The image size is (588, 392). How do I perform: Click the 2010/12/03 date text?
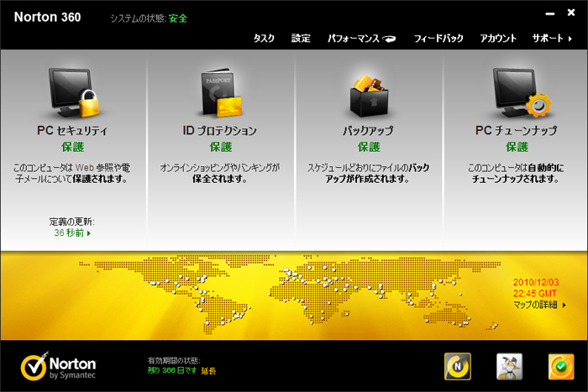pyautogui.click(x=536, y=282)
